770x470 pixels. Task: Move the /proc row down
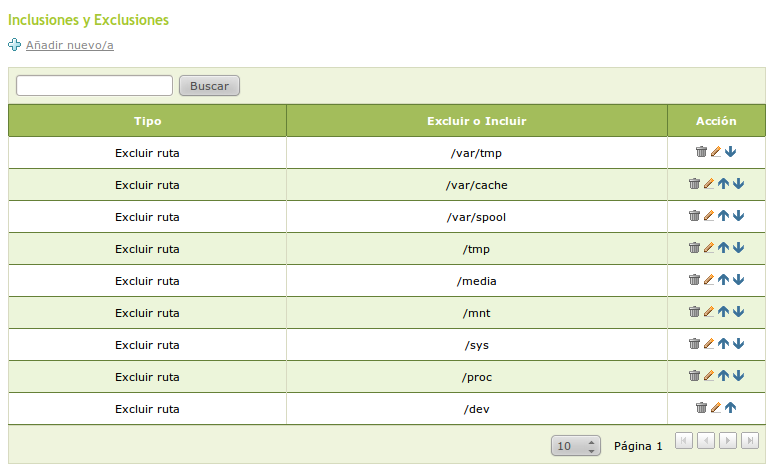(x=738, y=376)
